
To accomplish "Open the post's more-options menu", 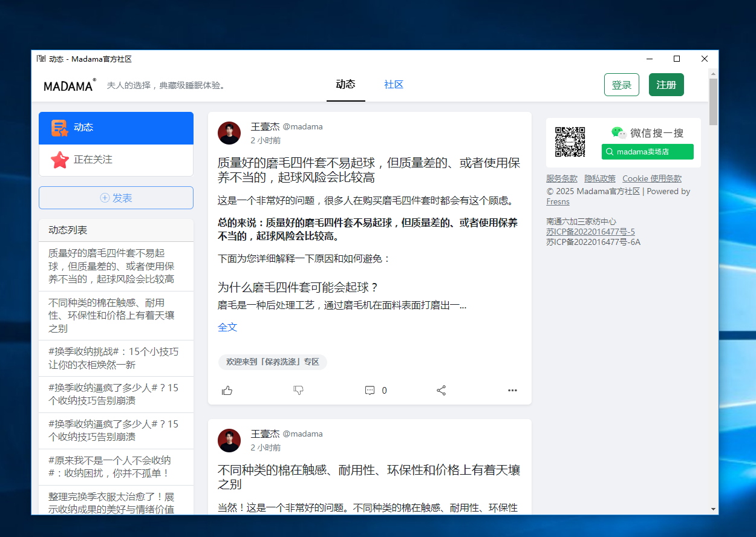I will click(512, 390).
